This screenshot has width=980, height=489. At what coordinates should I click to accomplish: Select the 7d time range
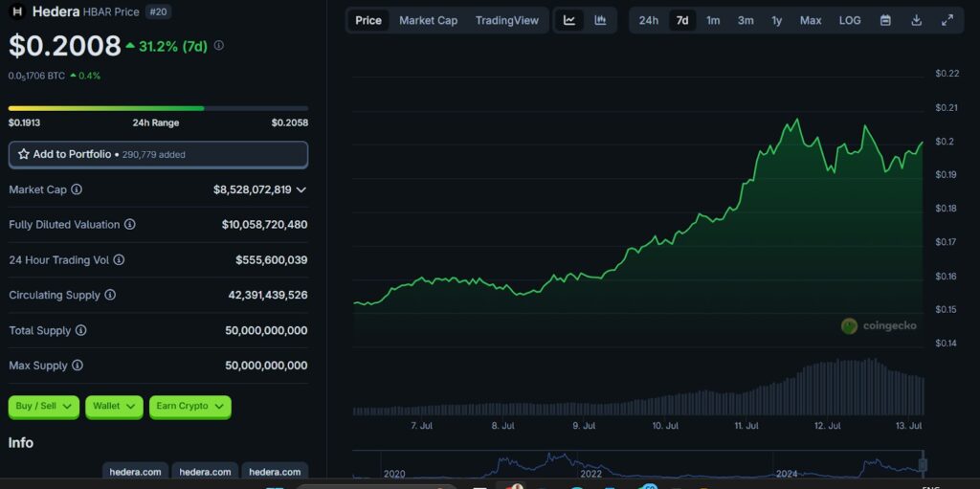point(682,20)
